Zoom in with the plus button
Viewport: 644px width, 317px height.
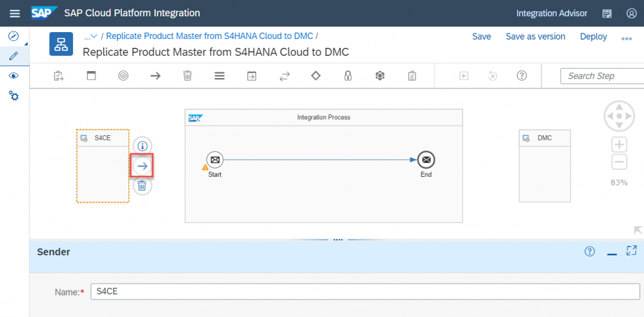619,145
